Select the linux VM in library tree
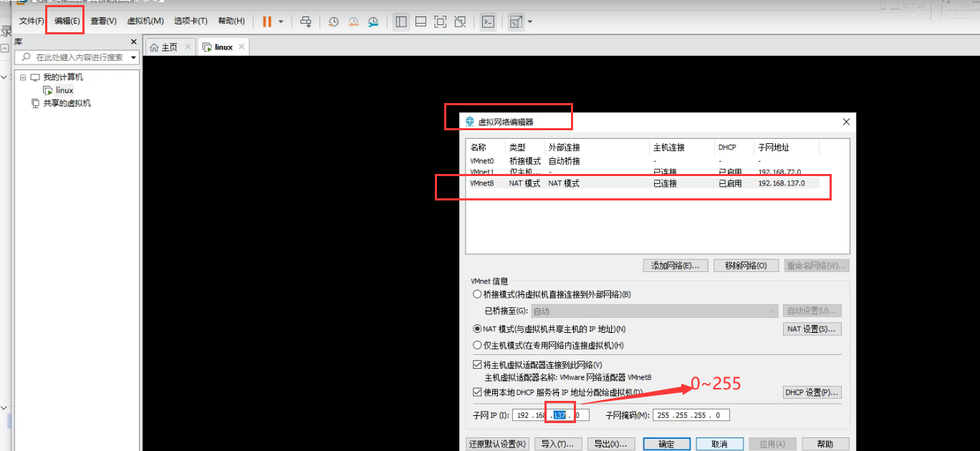This screenshot has width=980, height=451. pyautogui.click(x=64, y=90)
